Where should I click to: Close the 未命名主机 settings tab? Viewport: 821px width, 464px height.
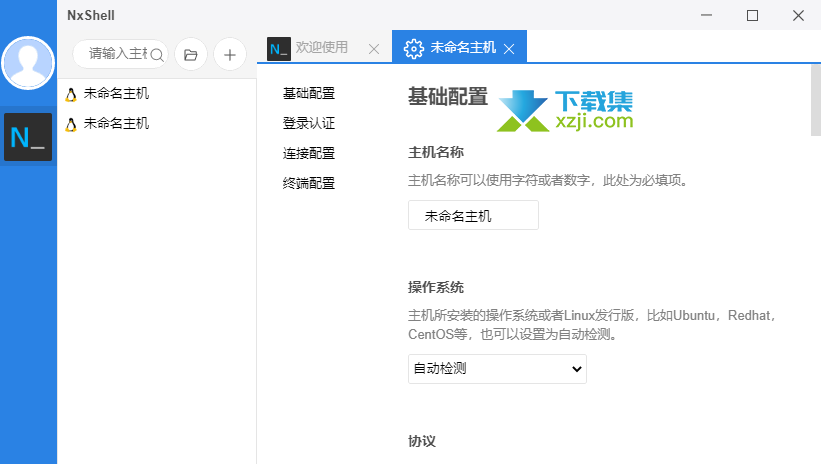click(509, 49)
